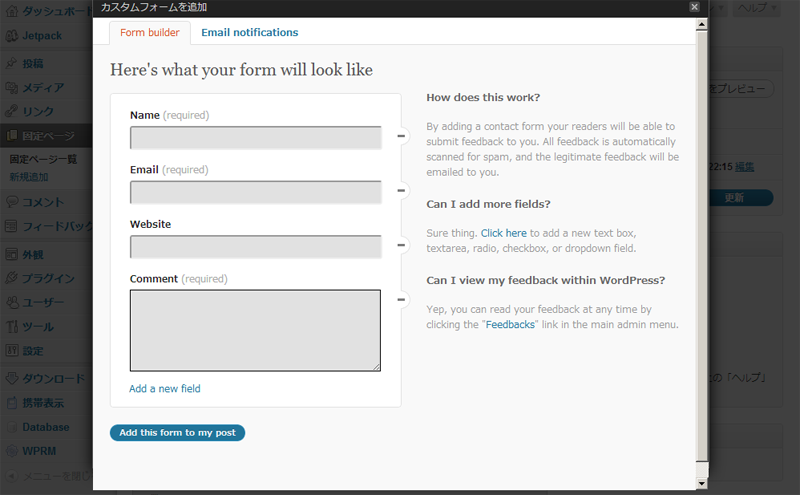Click the Website field label
Image resolution: width=800 pixels, height=495 pixels.
click(x=151, y=225)
